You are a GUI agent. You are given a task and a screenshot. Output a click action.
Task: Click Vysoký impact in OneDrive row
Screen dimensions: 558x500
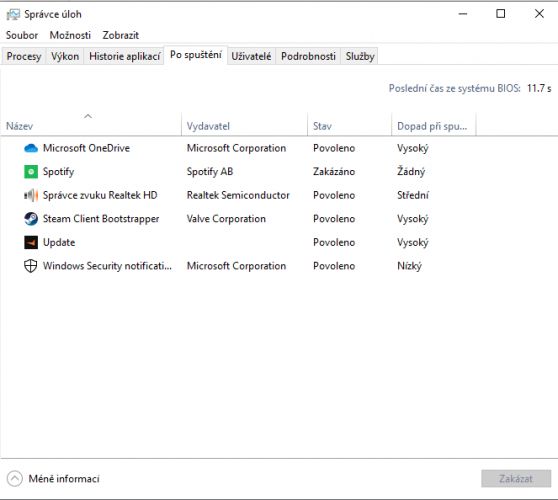pyautogui.click(x=413, y=148)
